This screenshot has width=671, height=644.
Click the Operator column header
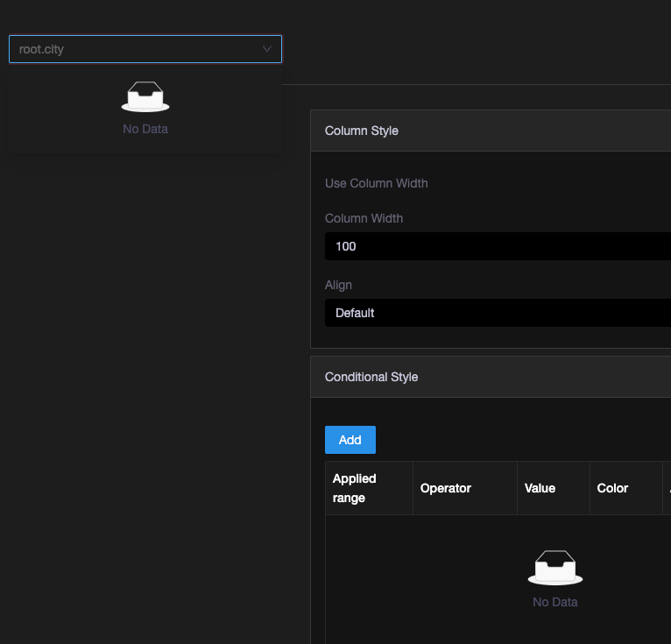[465, 488]
